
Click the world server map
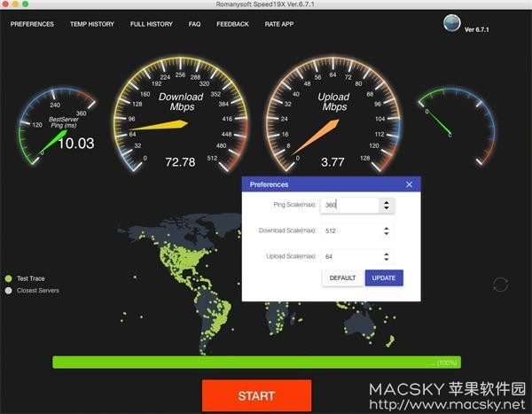tap(258, 284)
